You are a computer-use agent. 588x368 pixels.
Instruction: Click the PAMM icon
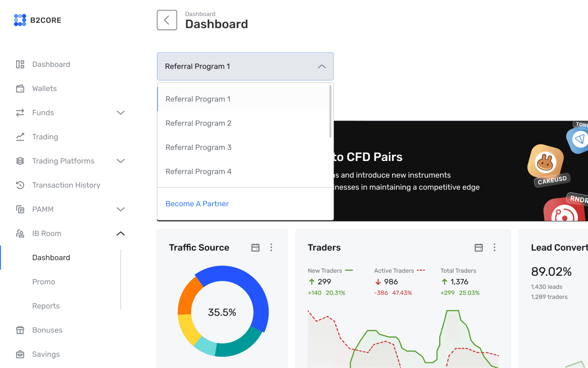[20, 209]
